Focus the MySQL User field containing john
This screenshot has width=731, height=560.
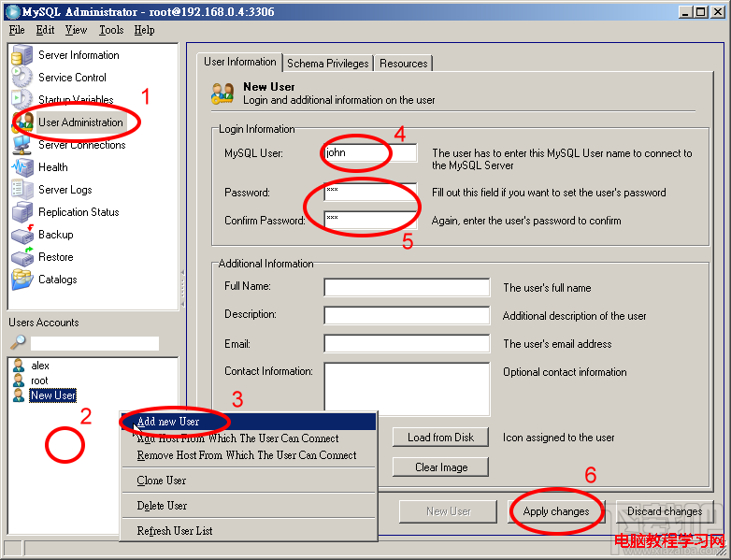[370, 153]
